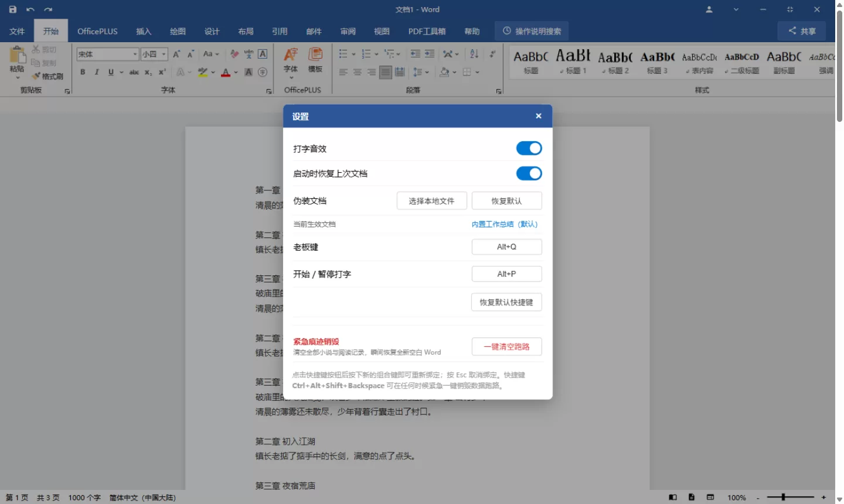Image resolution: width=844 pixels, height=504 pixels.
Task: Click the 内置工作总结 (默认) link
Action: 505,224
